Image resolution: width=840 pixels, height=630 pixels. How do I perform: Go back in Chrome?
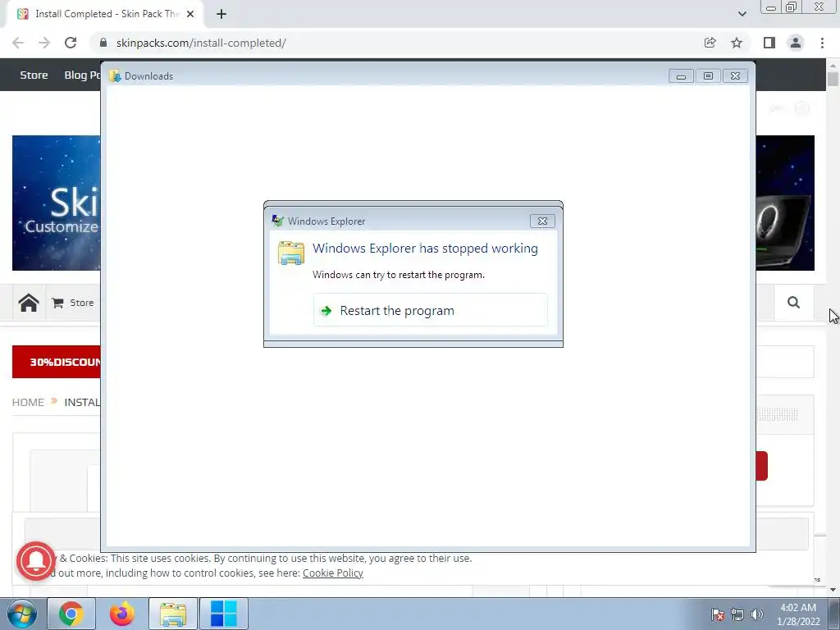click(x=18, y=43)
